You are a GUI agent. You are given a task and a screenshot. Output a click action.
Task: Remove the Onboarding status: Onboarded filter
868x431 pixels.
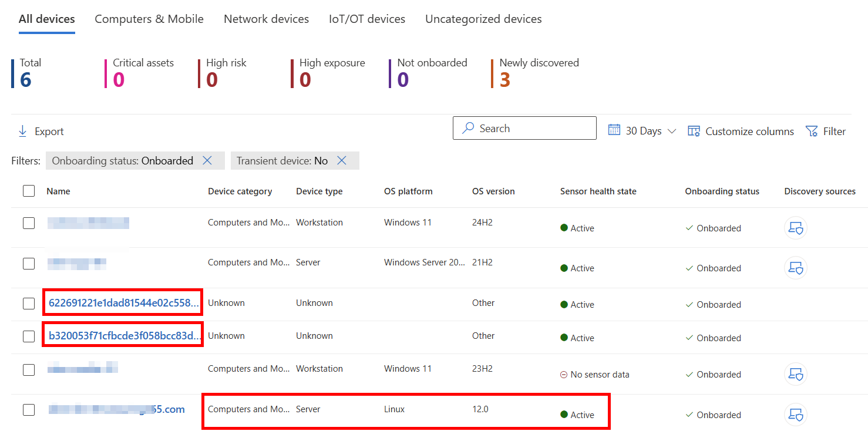click(x=207, y=161)
